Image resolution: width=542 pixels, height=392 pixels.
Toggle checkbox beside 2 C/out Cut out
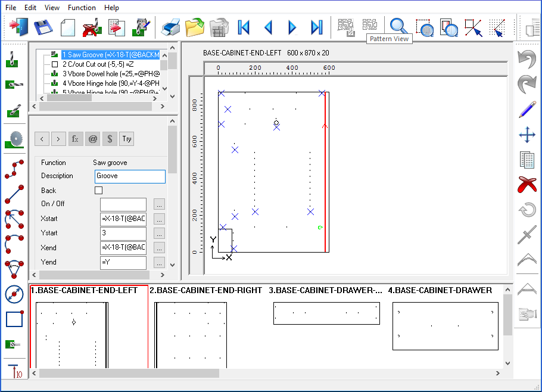point(55,64)
